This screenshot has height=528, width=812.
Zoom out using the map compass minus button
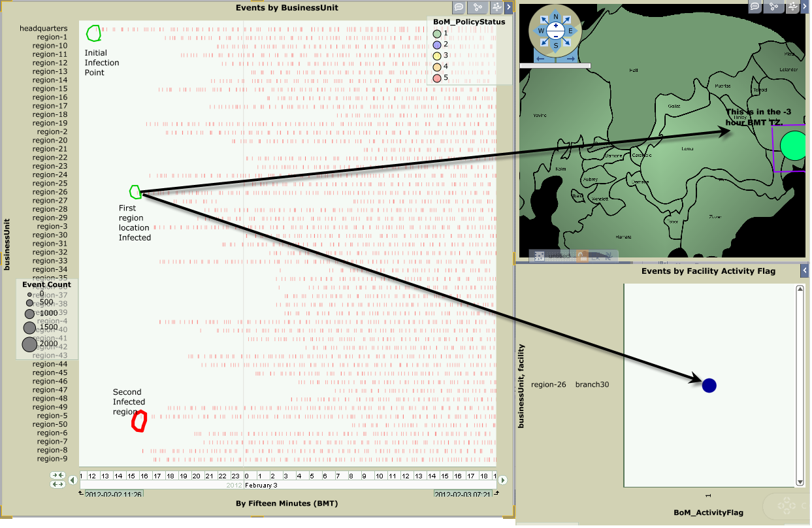(556, 35)
